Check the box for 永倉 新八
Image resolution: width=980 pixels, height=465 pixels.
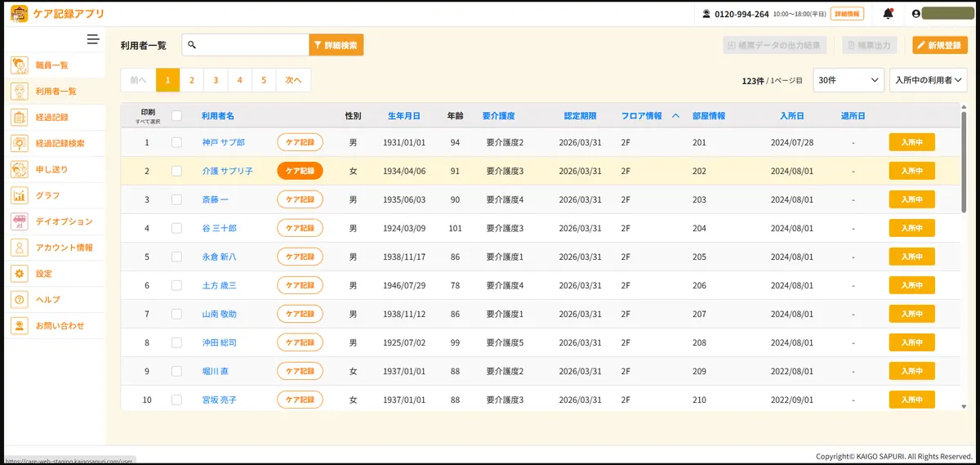point(176,257)
